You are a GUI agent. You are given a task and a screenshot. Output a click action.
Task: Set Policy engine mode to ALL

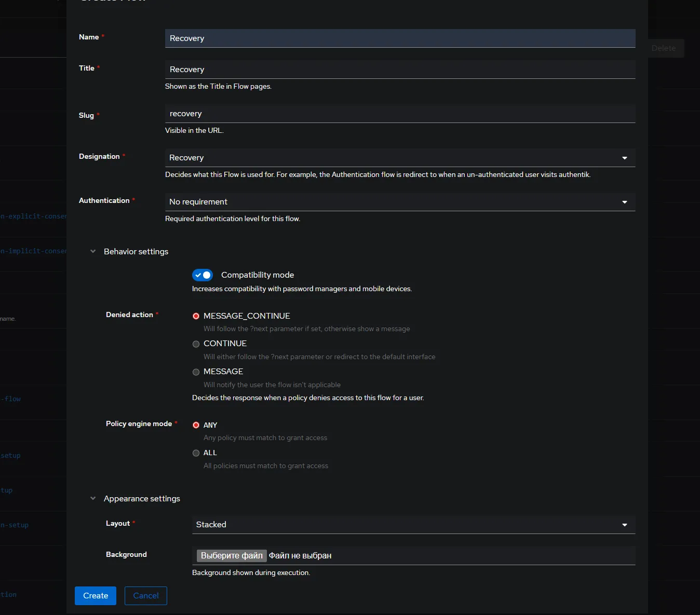coord(196,453)
